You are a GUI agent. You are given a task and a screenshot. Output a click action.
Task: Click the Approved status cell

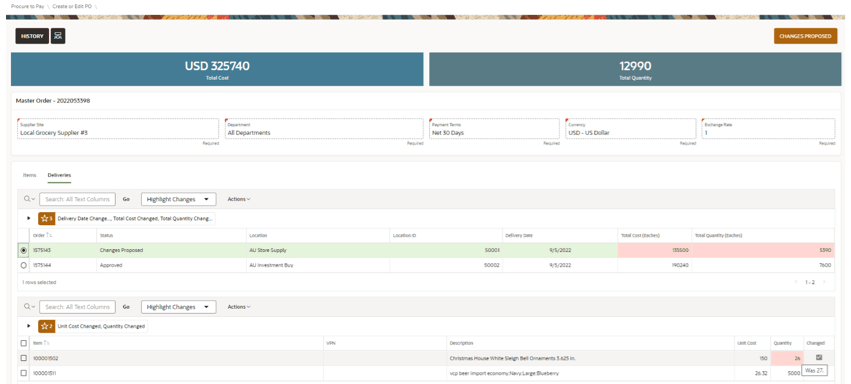coord(172,265)
